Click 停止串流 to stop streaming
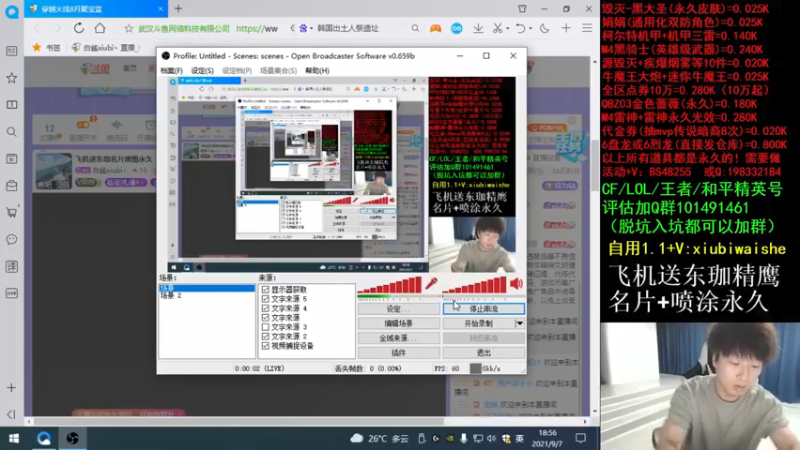The image size is (800, 450). 483,309
